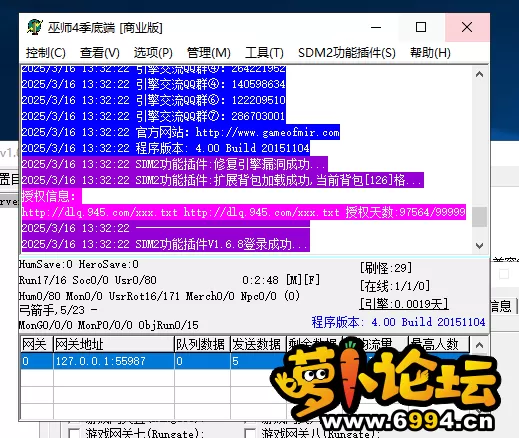Open the 工具(T) menu

tap(264, 53)
